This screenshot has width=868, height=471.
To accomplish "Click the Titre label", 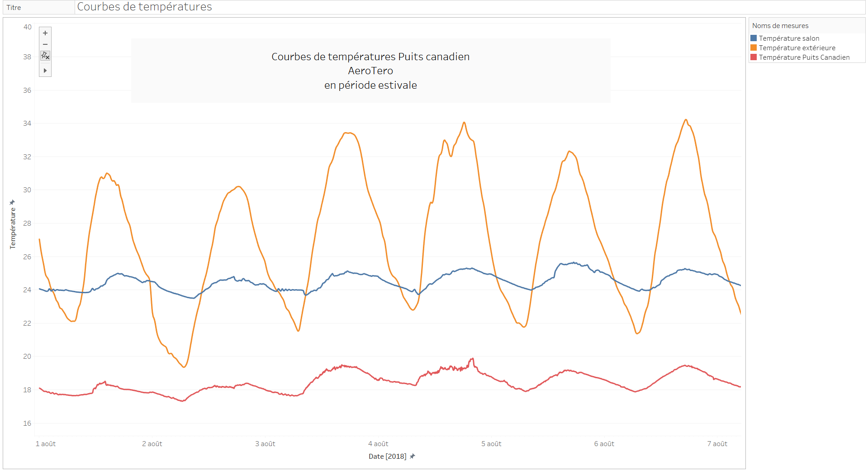I will point(14,8).
